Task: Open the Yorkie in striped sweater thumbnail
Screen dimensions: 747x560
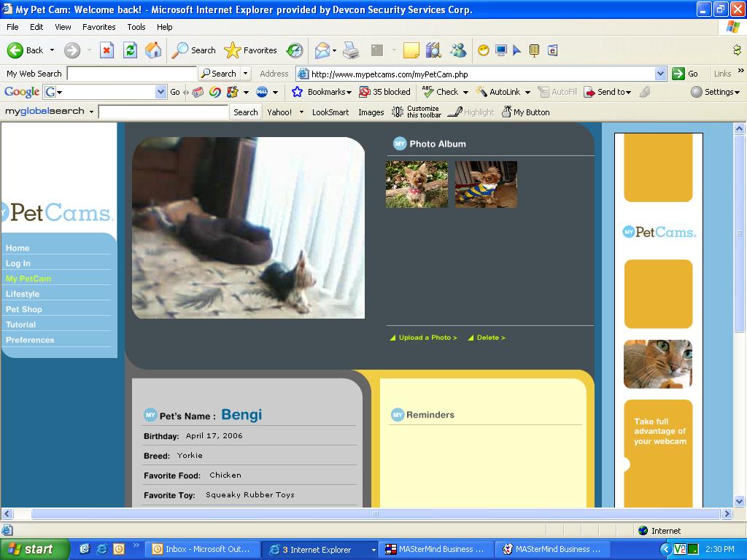Action: (x=486, y=184)
